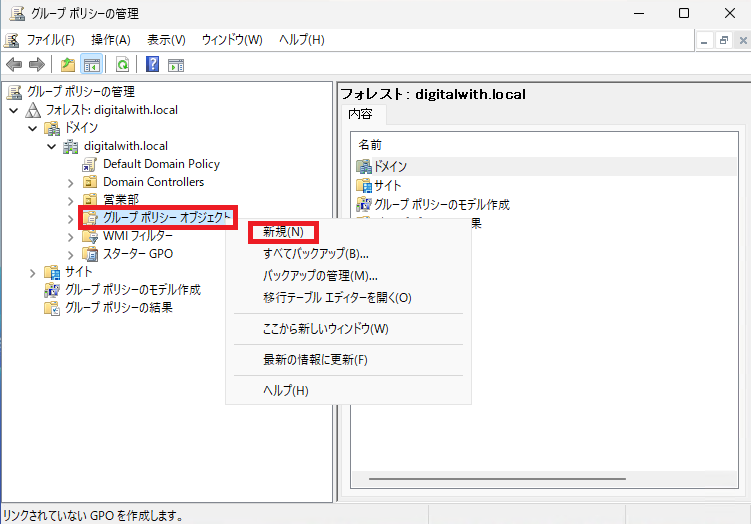Click the Back arrow toolbar icon
This screenshot has width=751, height=524.
click(x=14, y=64)
